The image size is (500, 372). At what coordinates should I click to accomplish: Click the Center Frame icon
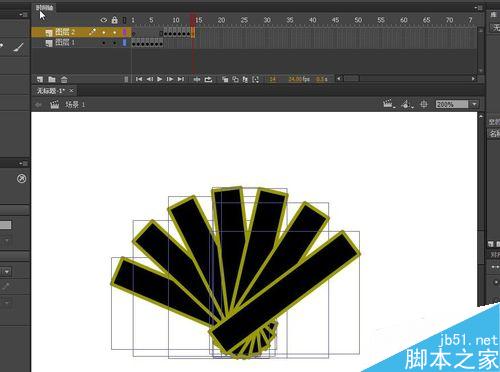(x=197, y=79)
